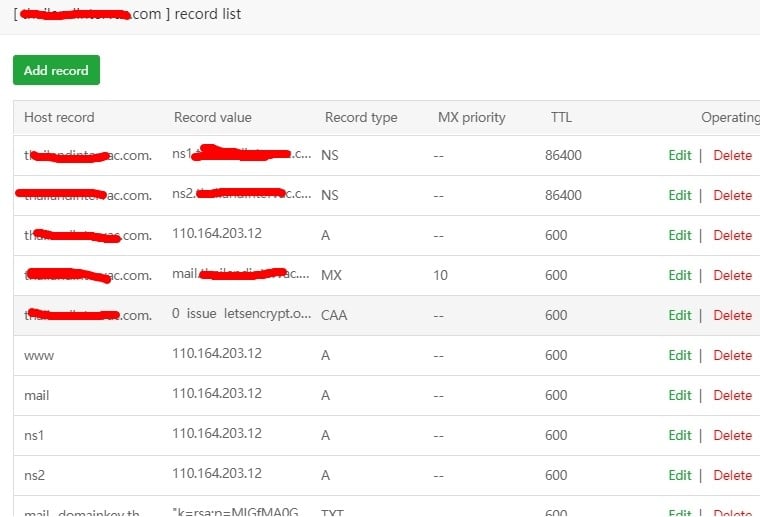Edit the mail A record
The height and width of the screenshot is (517, 760).
680,395
